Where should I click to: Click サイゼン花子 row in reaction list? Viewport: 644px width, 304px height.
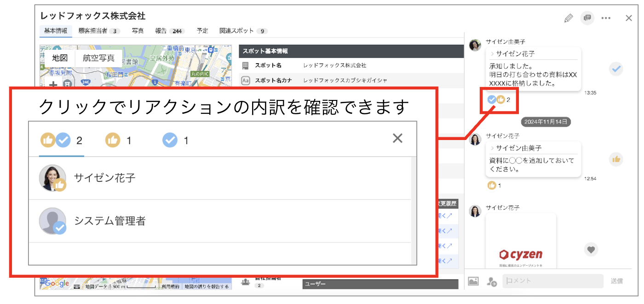coord(219,178)
